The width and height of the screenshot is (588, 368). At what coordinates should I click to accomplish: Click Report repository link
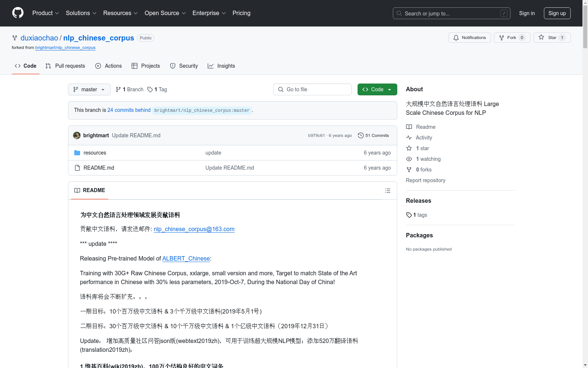(426, 180)
